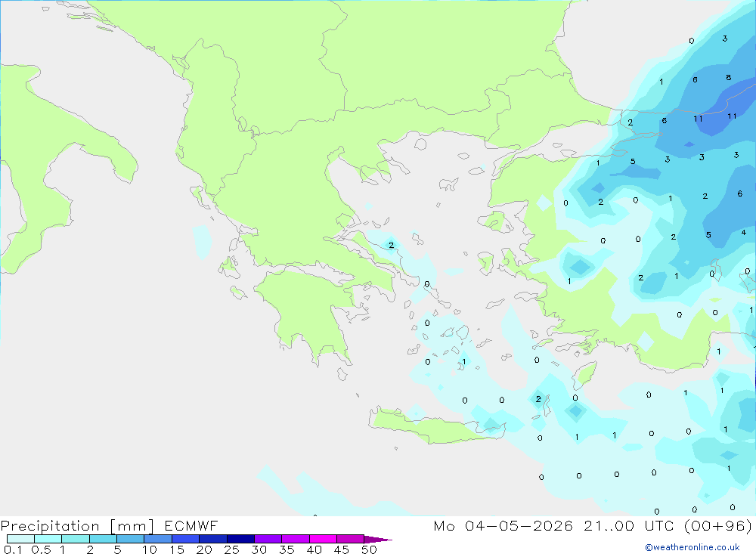
Task: Pick the 30–35 mm legend swatch
Action: 268,539
